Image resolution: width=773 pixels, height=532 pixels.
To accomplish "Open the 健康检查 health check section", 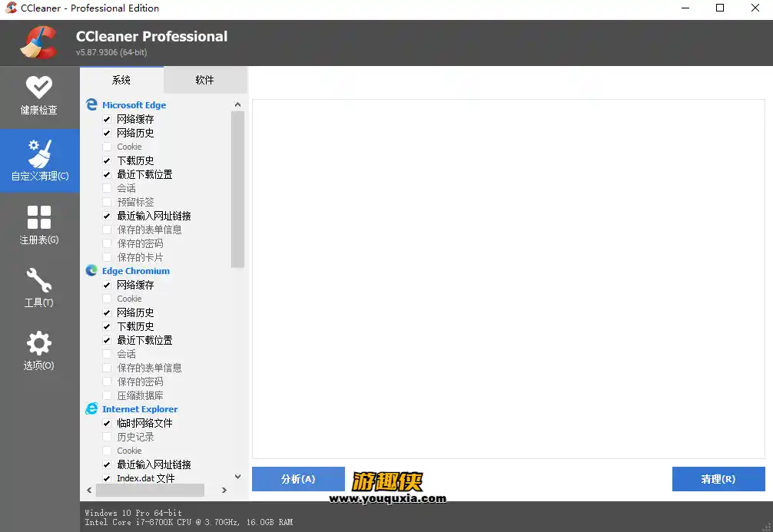I will (39, 97).
